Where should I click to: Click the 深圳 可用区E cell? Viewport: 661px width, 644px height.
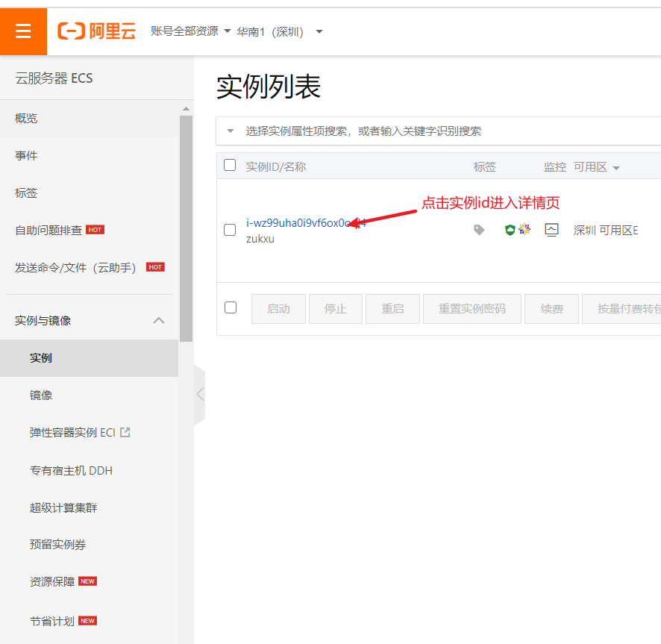coord(606,231)
